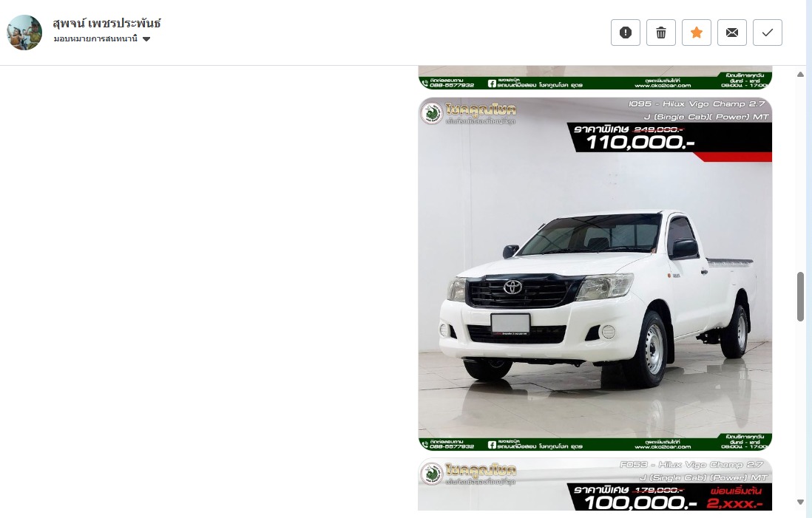Click the website www.oko2car.com text in footer
Viewport: 812px width, 518px height.
coord(663,447)
